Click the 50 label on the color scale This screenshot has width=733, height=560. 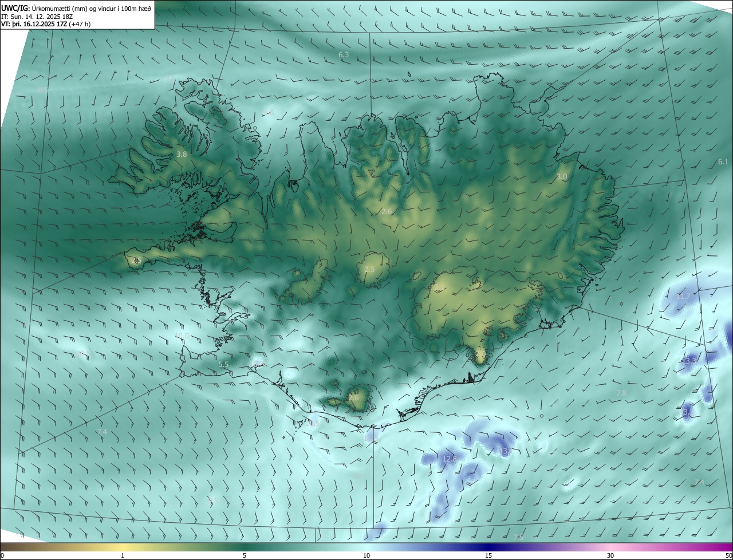(728, 555)
